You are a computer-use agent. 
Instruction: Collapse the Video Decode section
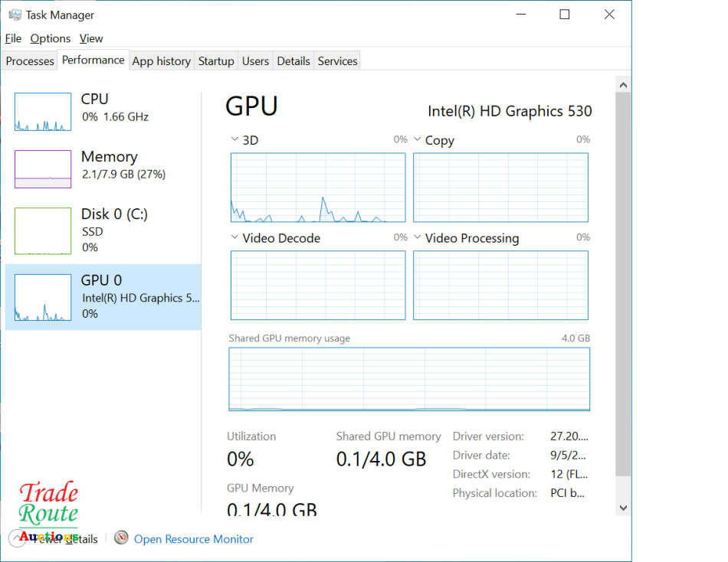pos(234,238)
